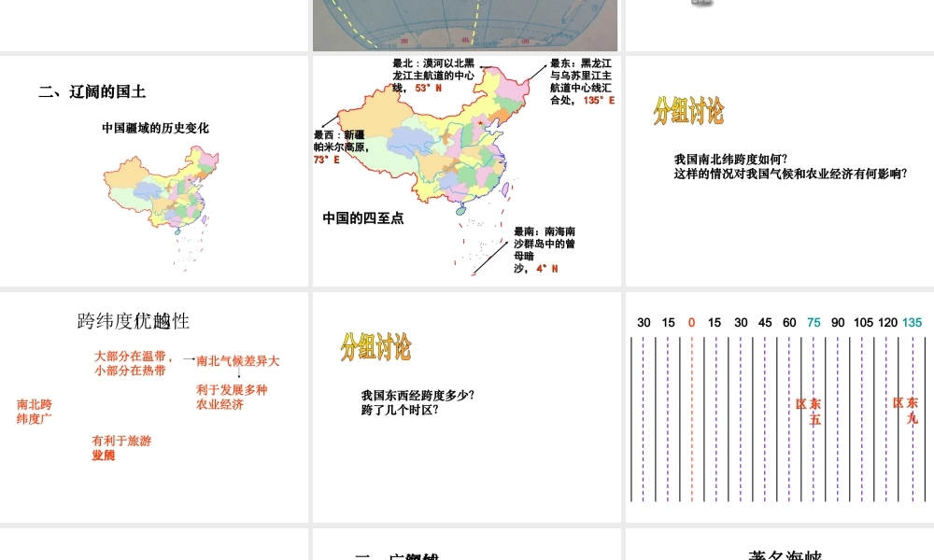Click the teal 75 longitude label
The width and height of the screenshot is (934, 560).
click(814, 323)
